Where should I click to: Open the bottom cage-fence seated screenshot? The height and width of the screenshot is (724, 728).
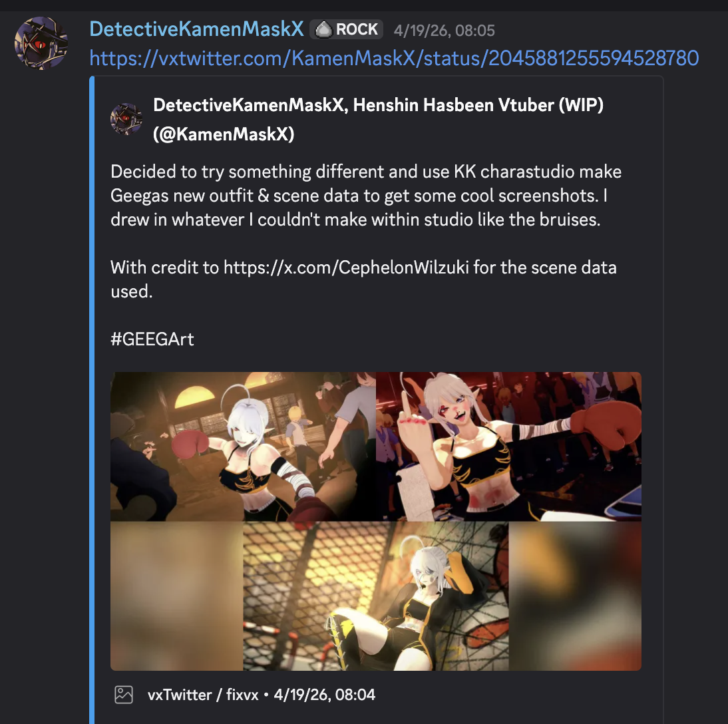(x=376, y=596)
